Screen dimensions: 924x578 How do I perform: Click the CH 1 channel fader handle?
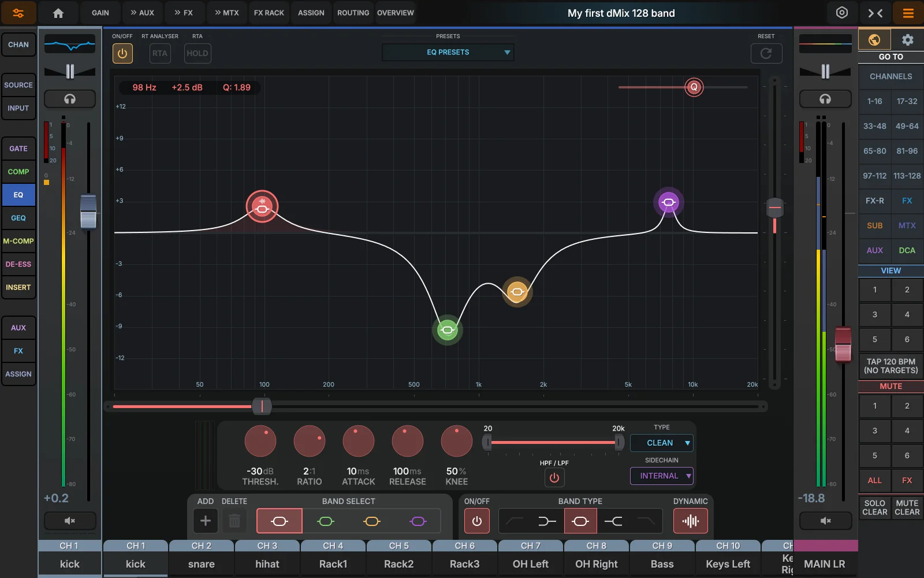click(88, 212)
